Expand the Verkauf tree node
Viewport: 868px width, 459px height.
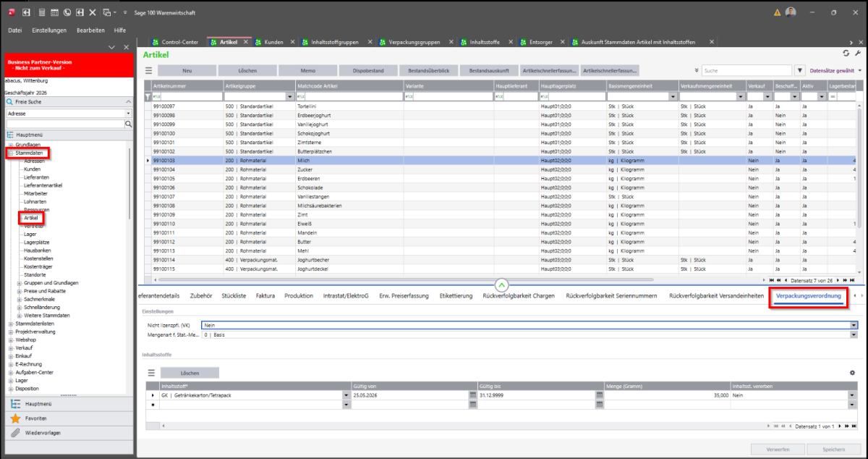(10, 348)
